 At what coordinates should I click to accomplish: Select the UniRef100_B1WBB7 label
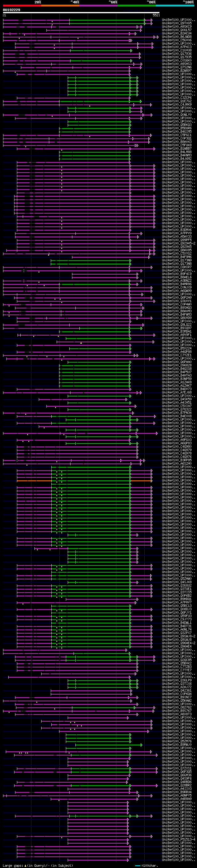[177, 148]
